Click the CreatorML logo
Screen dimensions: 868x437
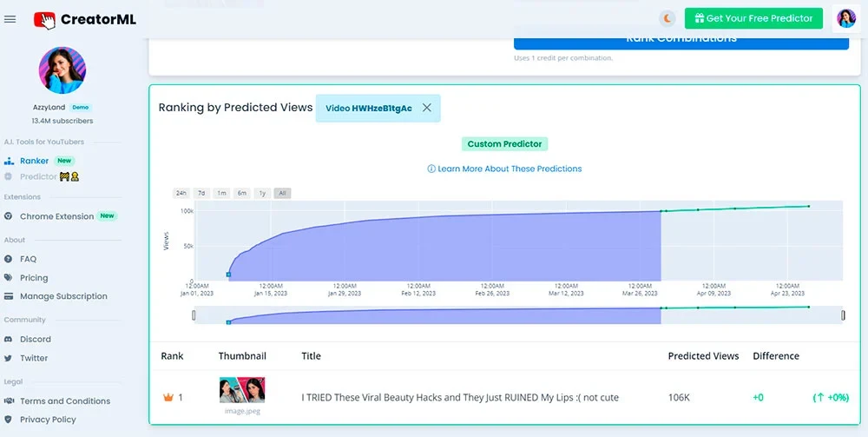(85, 20)
